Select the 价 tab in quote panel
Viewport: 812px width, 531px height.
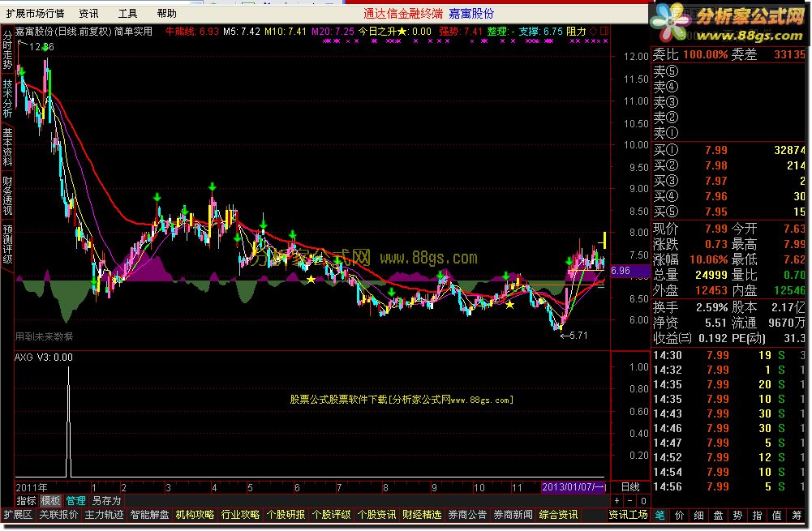[680, 515]
